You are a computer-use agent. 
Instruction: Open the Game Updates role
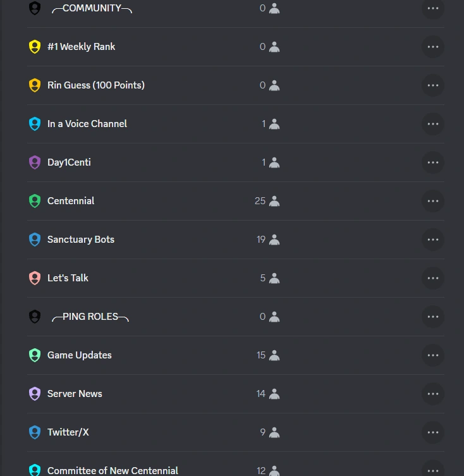[80, 355]
